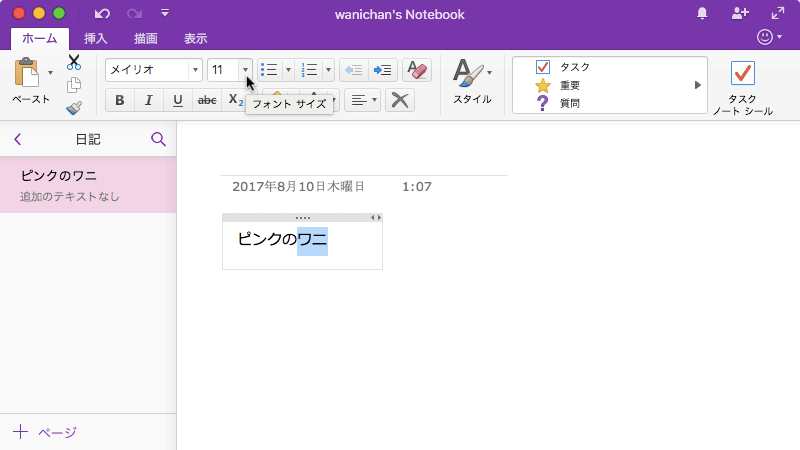This screenshot has width=800, height=450.
Task: Insert a numbered list
Action: click(x=309, y=70)
